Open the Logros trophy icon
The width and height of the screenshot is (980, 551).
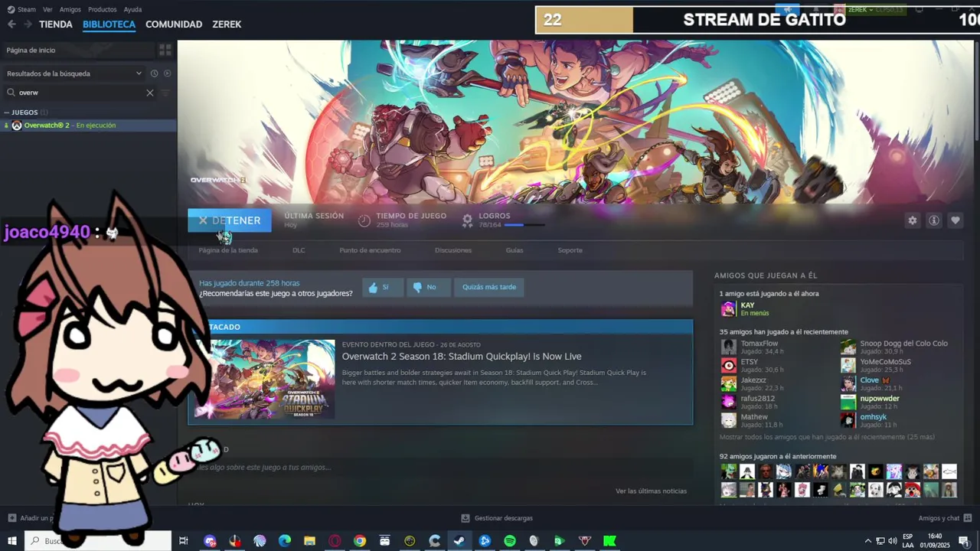467,220
